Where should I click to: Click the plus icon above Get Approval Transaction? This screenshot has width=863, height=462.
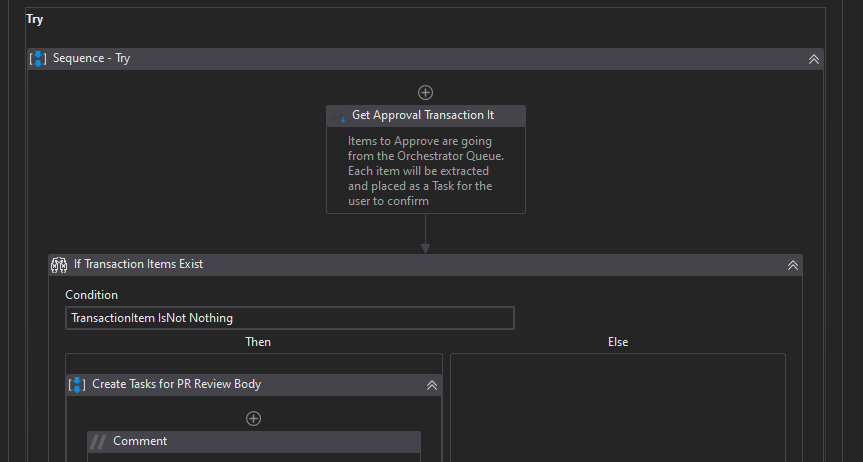pos(425,92)
